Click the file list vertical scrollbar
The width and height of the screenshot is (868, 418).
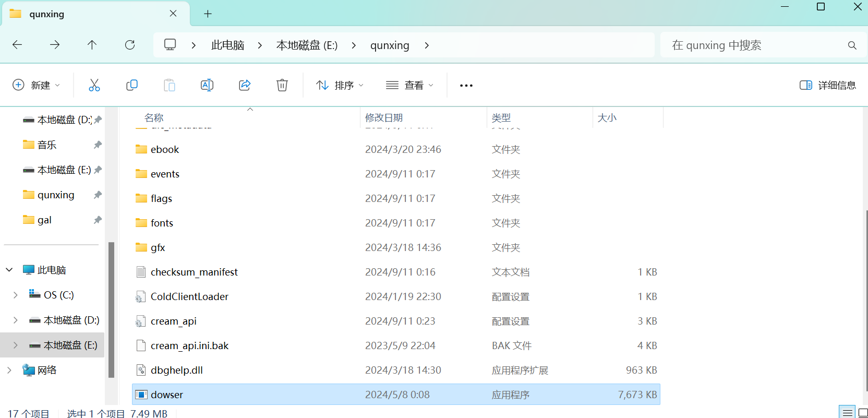(866, 297)
